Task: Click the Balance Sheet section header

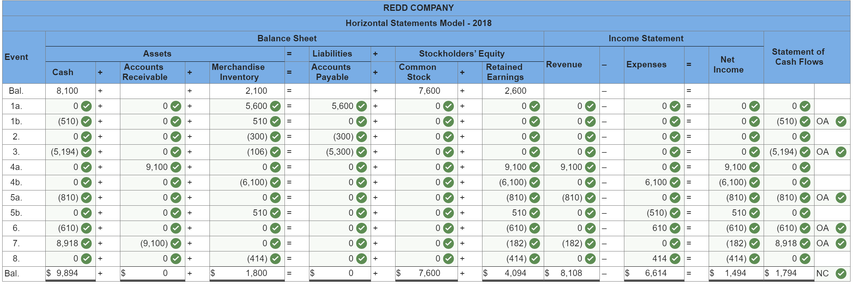Action: coord(287,38)
